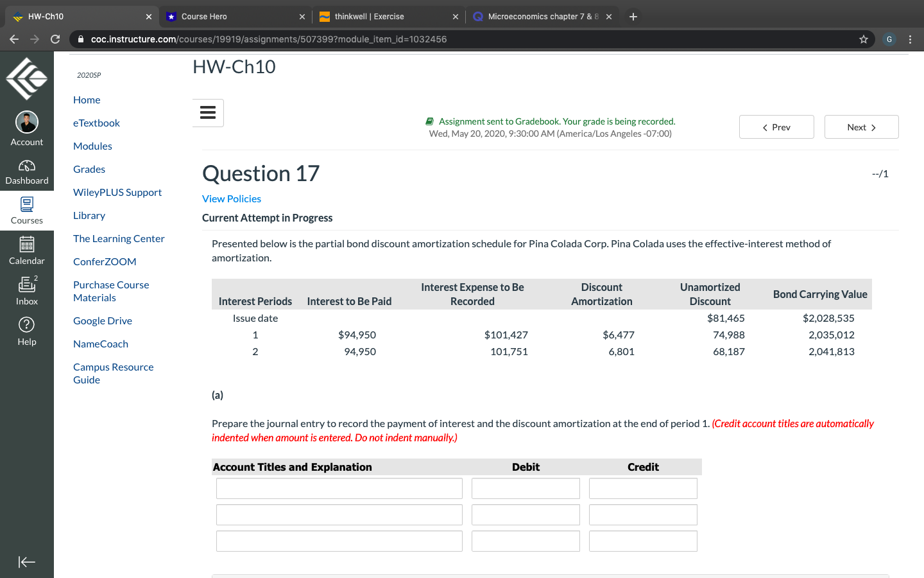Collapse the course navigation sidebar
This screenshot has width=924, height=578.
(x=26, y=561)
